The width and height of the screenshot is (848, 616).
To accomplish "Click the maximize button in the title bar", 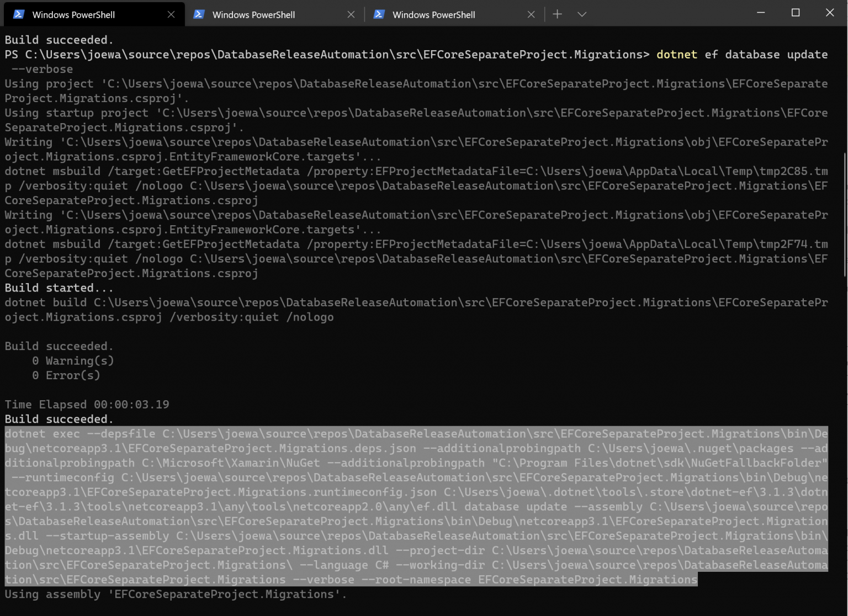I will click(x=795, y=12).
